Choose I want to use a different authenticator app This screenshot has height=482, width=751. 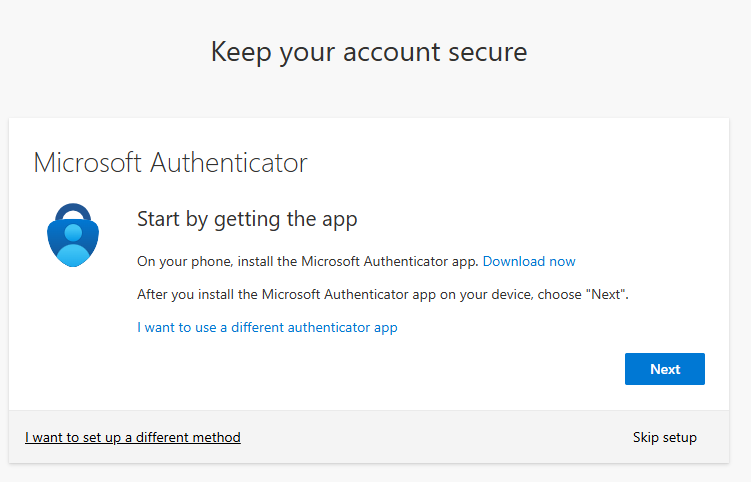pyautogui.click(x=267, y=328)
